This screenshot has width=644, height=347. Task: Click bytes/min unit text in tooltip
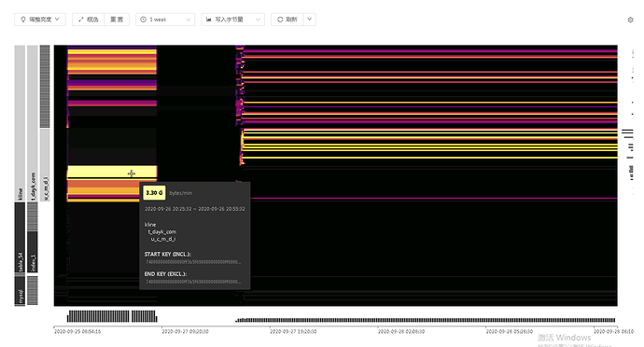pyautogui.click(x=181, y=193)
